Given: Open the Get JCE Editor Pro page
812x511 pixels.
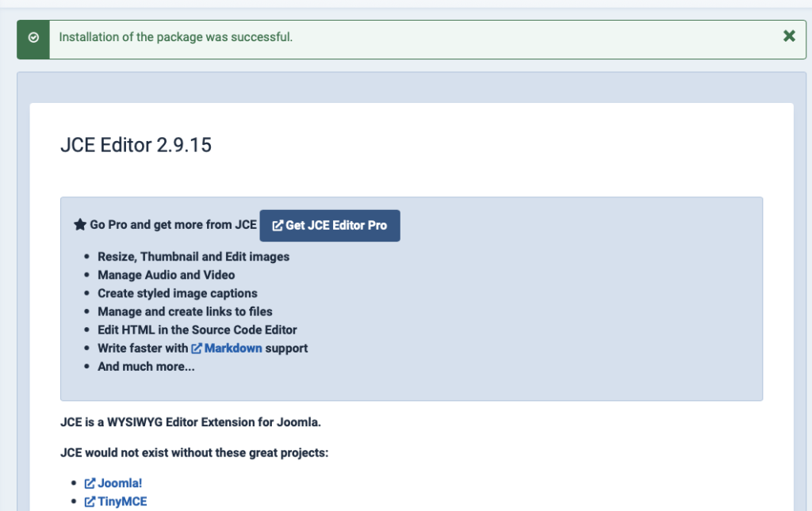Looking at the screenshot, I should coord(330,225).
